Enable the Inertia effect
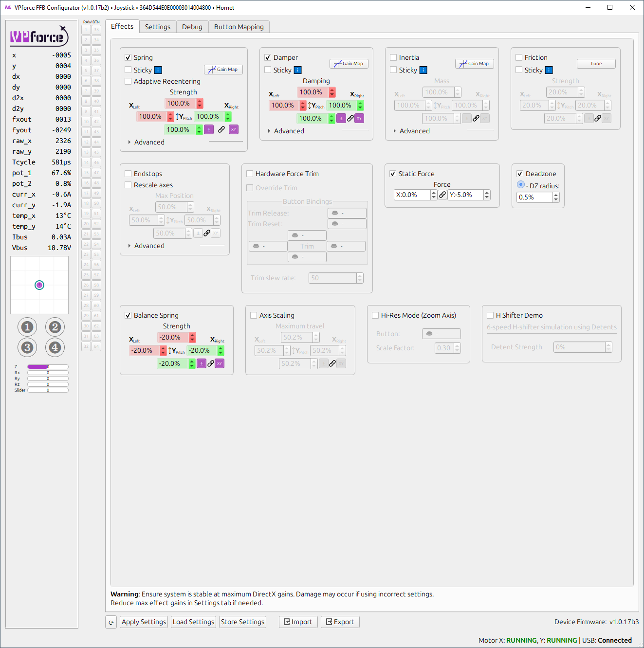 click(x=393, y=57)
